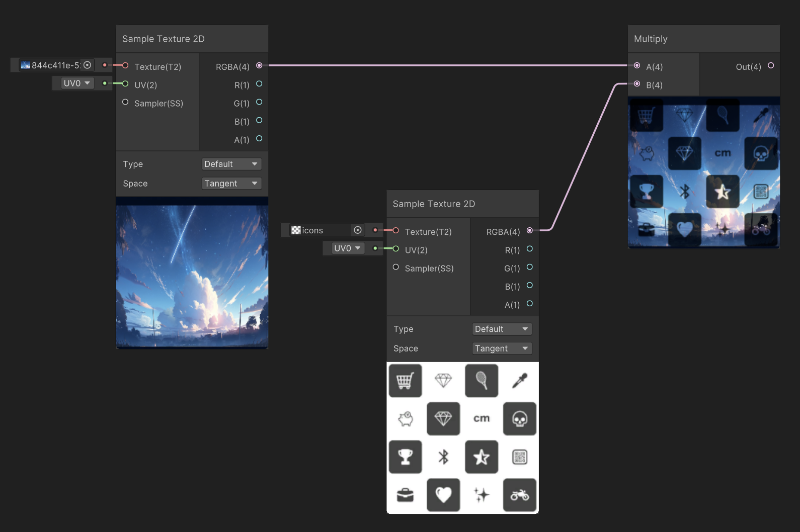Click dark diamond icon in icons preview

(443, 418)
